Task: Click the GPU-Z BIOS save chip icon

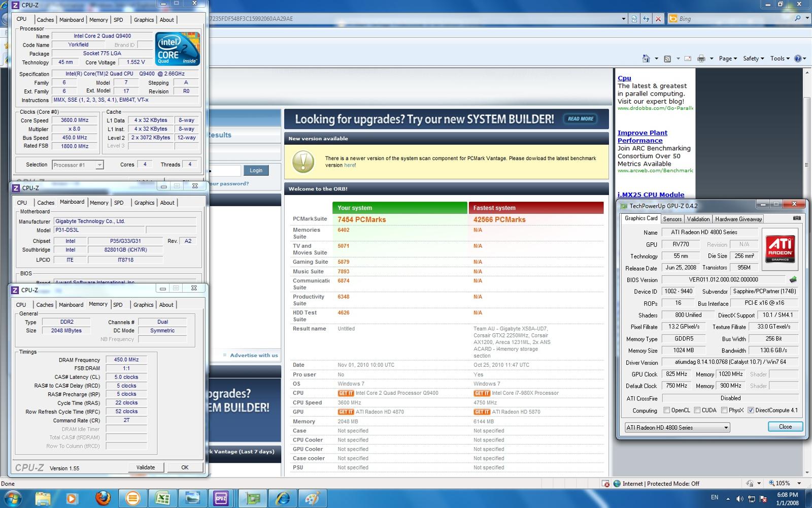Action: click(793, 279)
